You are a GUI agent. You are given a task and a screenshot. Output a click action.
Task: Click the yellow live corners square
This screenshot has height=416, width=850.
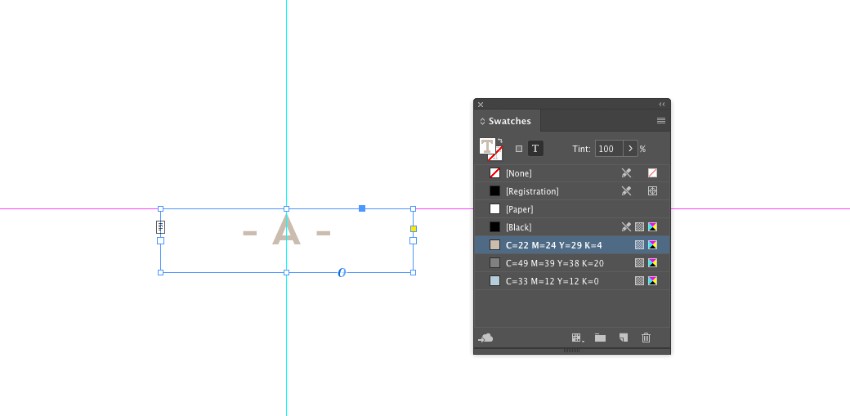coord(413,229)
